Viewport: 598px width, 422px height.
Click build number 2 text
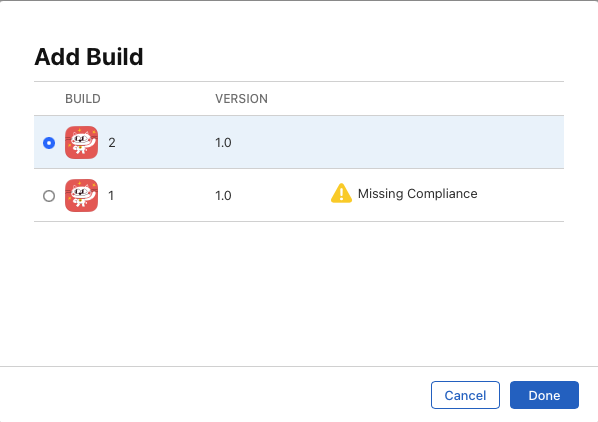coord(112,143)
